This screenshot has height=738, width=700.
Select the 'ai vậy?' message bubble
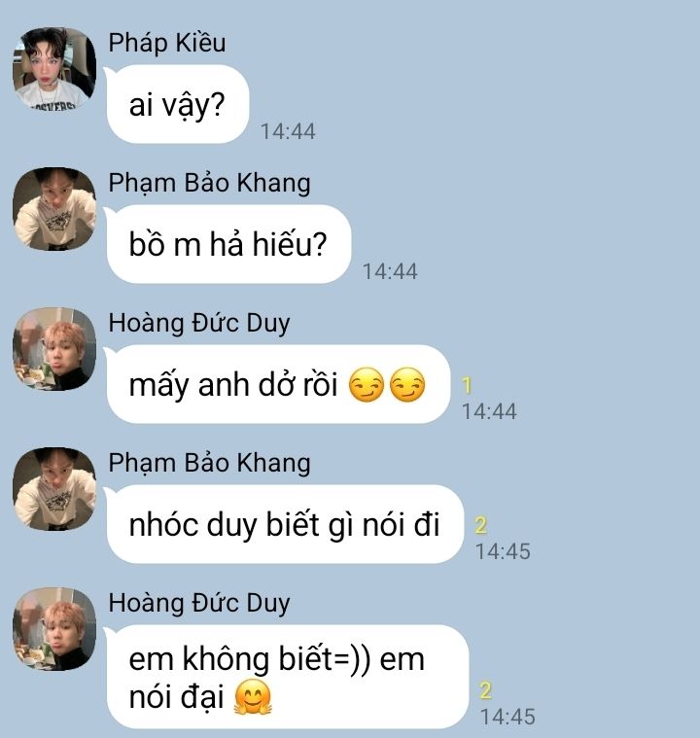click(177, 104)
